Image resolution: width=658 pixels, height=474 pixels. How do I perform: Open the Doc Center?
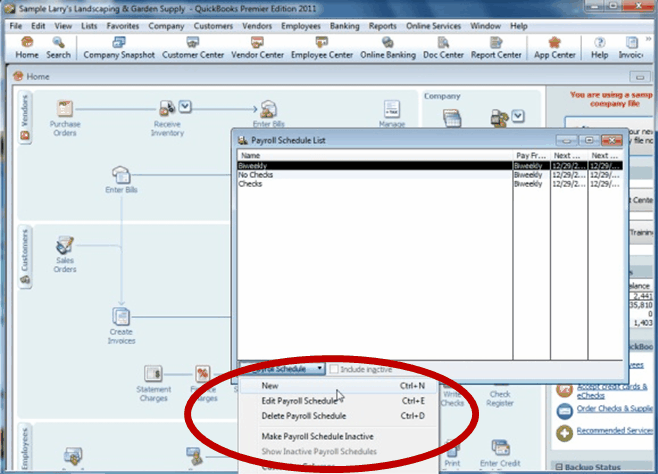tap(443, 47)
